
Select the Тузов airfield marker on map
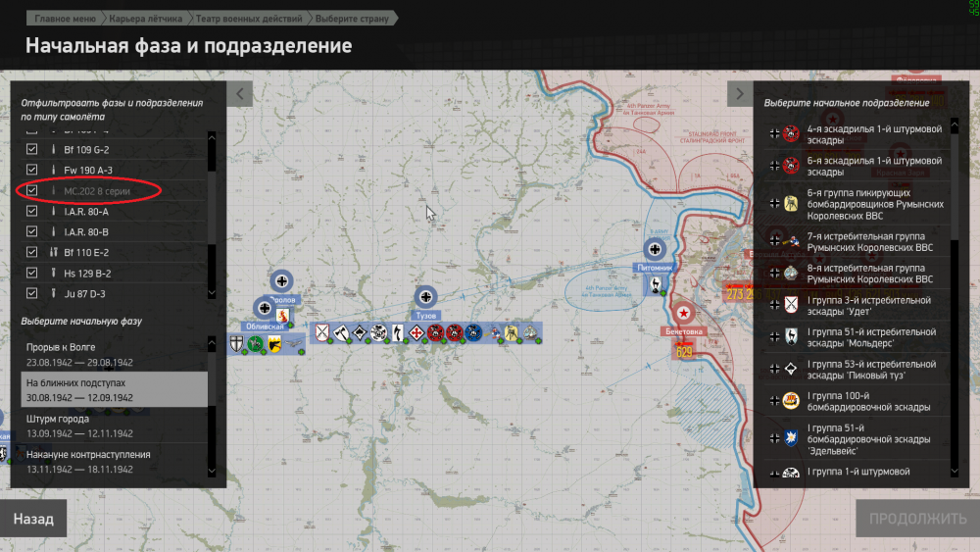(x=425, y=296)
